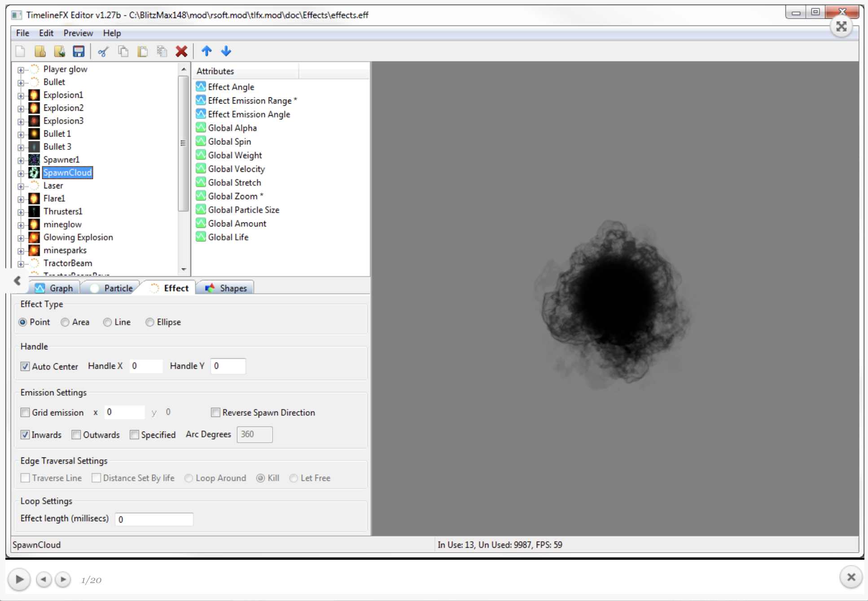Click the Effect length input field

point(154,519)
